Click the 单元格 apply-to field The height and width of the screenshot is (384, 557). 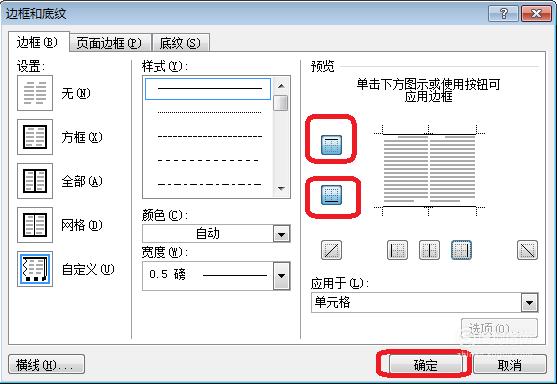tap(424, 303)
